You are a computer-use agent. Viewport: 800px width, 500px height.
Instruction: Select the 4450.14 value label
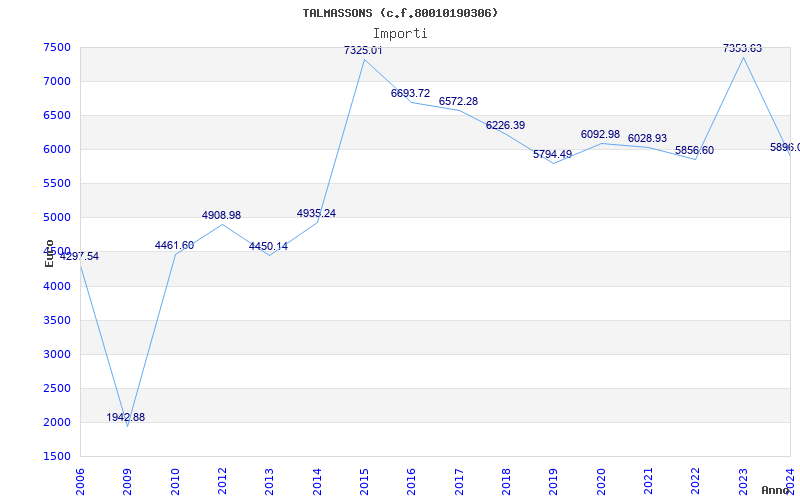[x=268, y=246]
